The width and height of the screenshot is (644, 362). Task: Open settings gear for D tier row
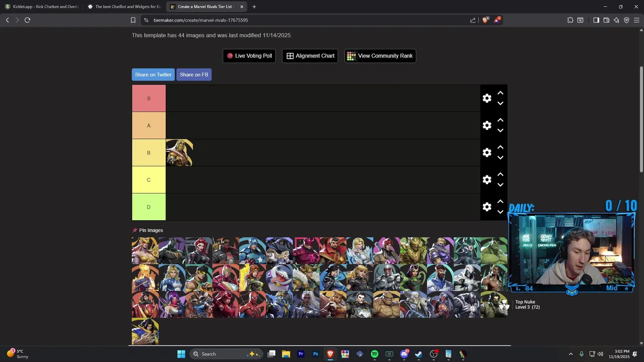click(487, 207)
